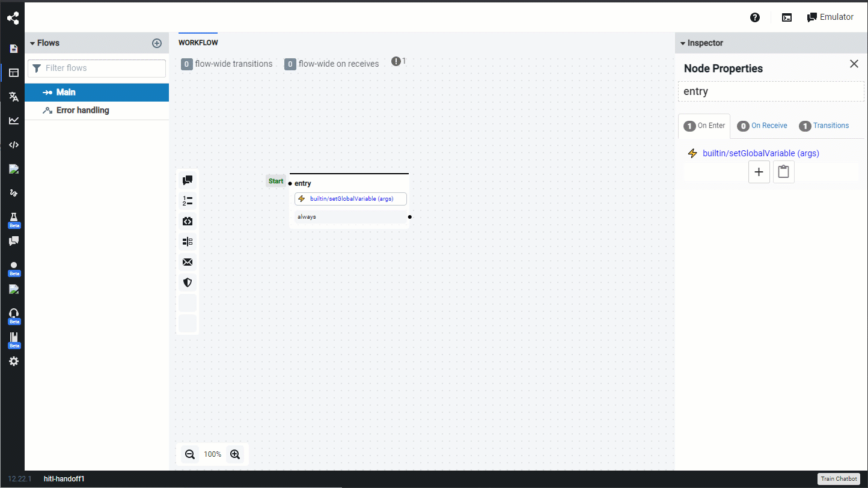Select the Router split node tool

188,242
